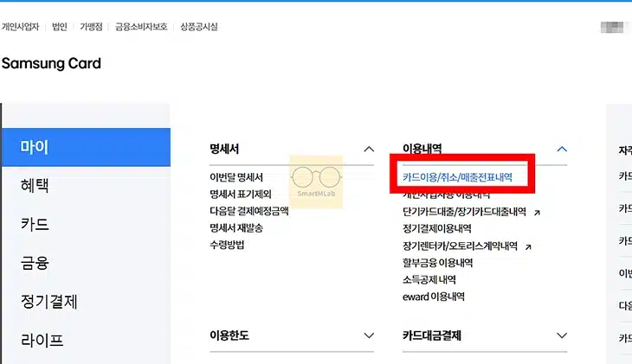Open eward 이용내역
Screen dimensions: 632x364
pos(433,297)
